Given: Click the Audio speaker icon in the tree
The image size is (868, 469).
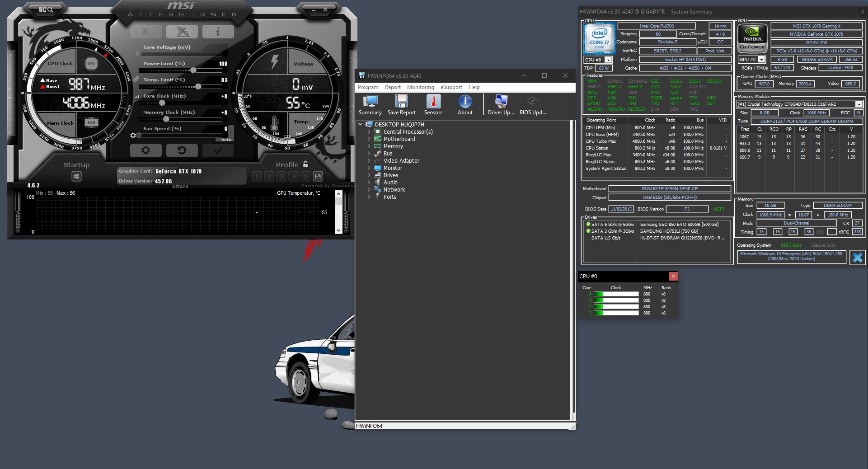Looking at the screenshot, I should (x=377, y=183).
